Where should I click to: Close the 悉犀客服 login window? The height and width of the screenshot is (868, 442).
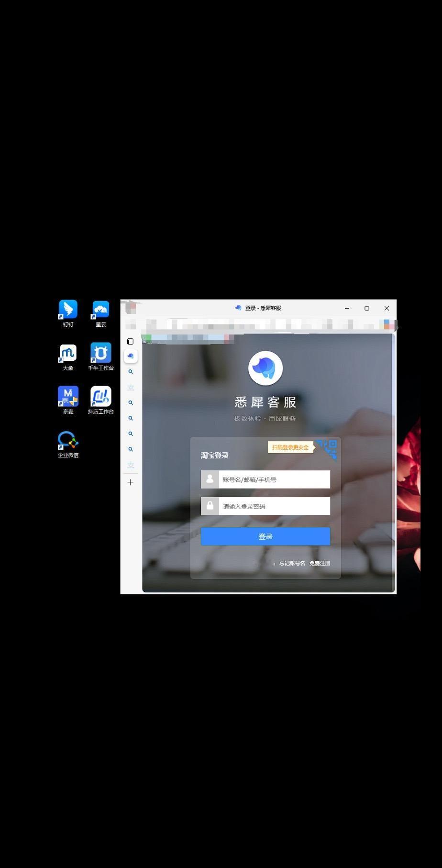[x=387, y=308]
